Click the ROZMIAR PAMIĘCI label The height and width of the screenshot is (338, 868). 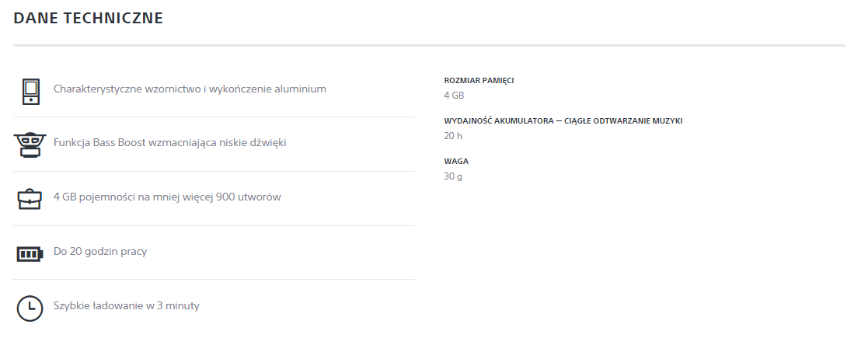(479, 80)
